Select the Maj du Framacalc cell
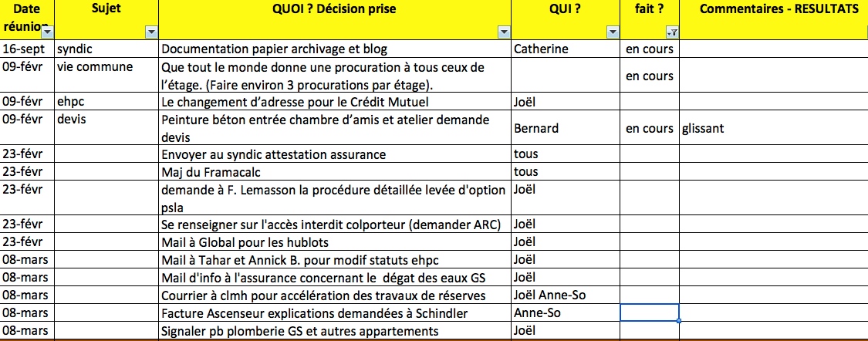The height and width of the screenshot is (341, 868). pos(335,172)
